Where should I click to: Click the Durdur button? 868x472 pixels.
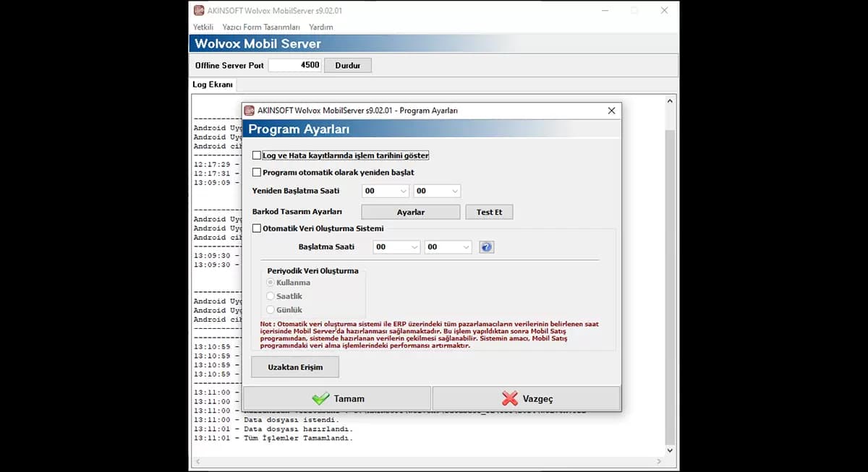click(348, 65)
